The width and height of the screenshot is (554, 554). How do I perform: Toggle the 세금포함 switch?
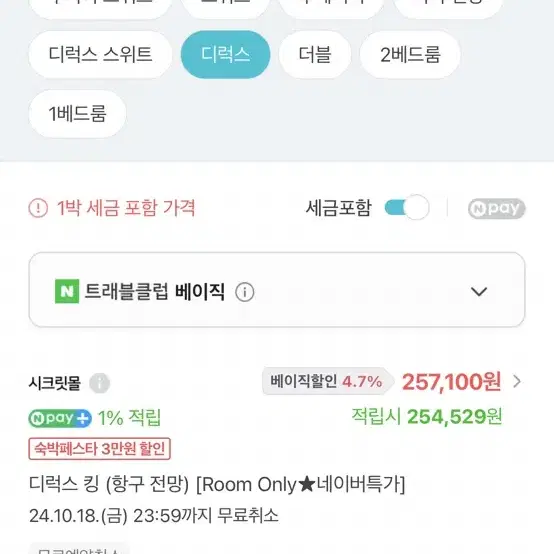click(x=407, y=207)
